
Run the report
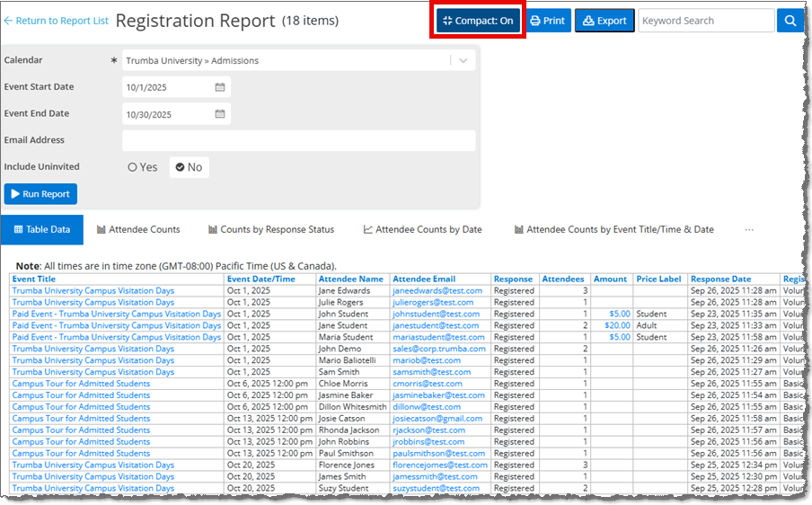(x=40, y=194)
